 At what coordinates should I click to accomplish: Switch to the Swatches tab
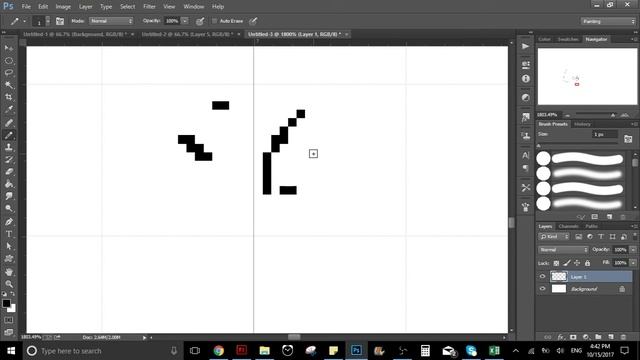[x=568, y=39]
